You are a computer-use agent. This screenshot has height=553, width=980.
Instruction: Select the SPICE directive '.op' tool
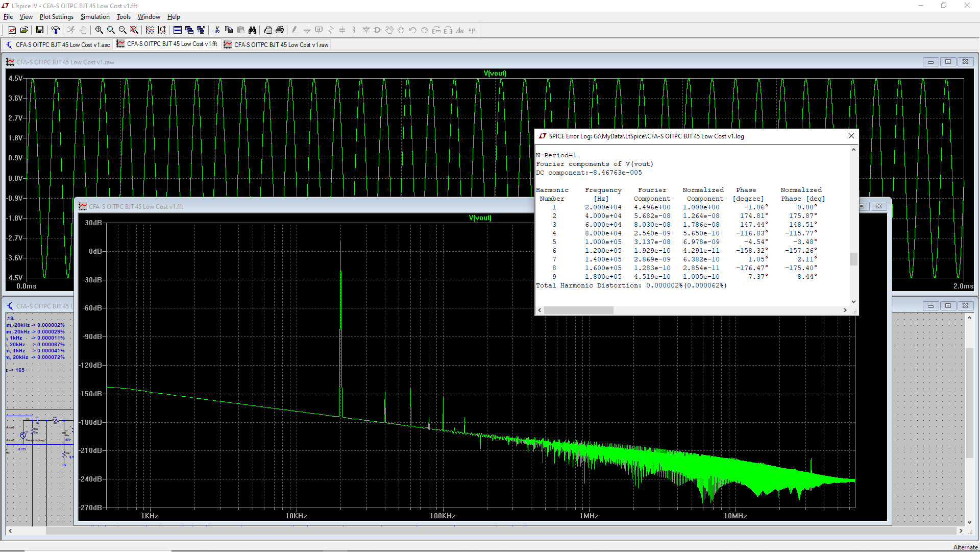(x=472, y=30)
